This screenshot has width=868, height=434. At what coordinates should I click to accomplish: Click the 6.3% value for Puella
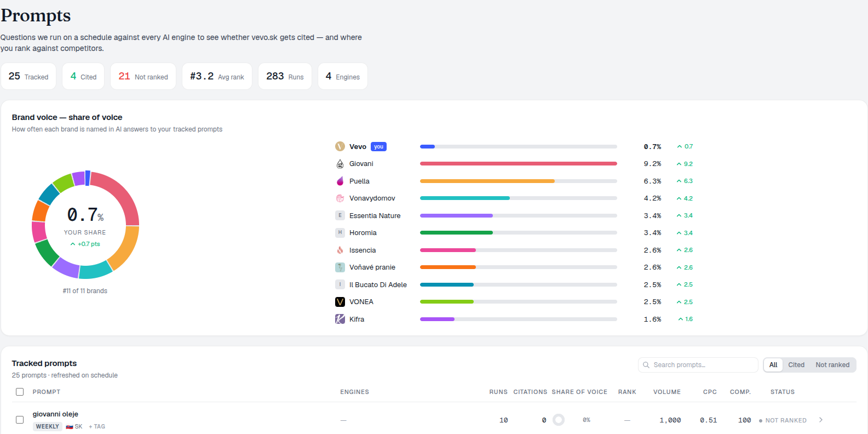point(652,181)
